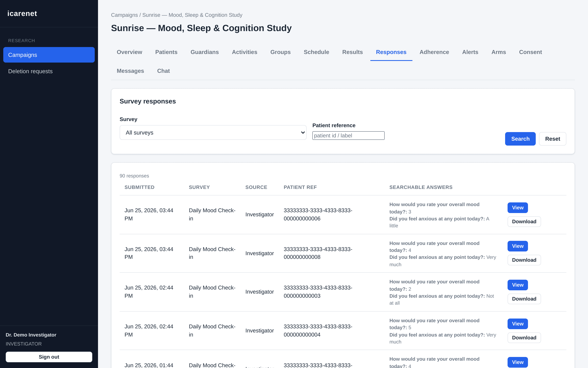Select Campaigns in the sidebar
The image size is (588, 368).
[49, 55]
